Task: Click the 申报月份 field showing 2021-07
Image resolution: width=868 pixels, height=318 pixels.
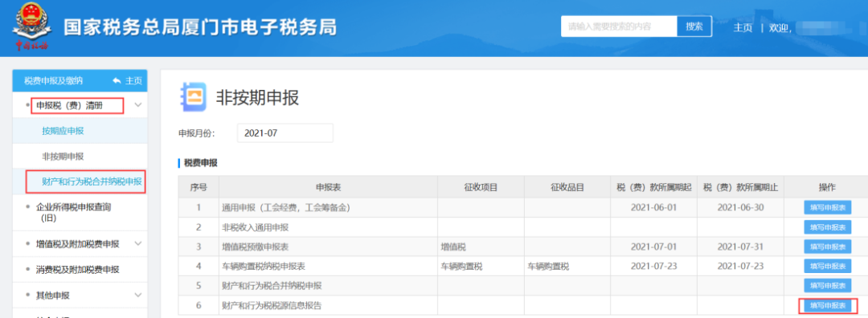Action: pos(285,133)
